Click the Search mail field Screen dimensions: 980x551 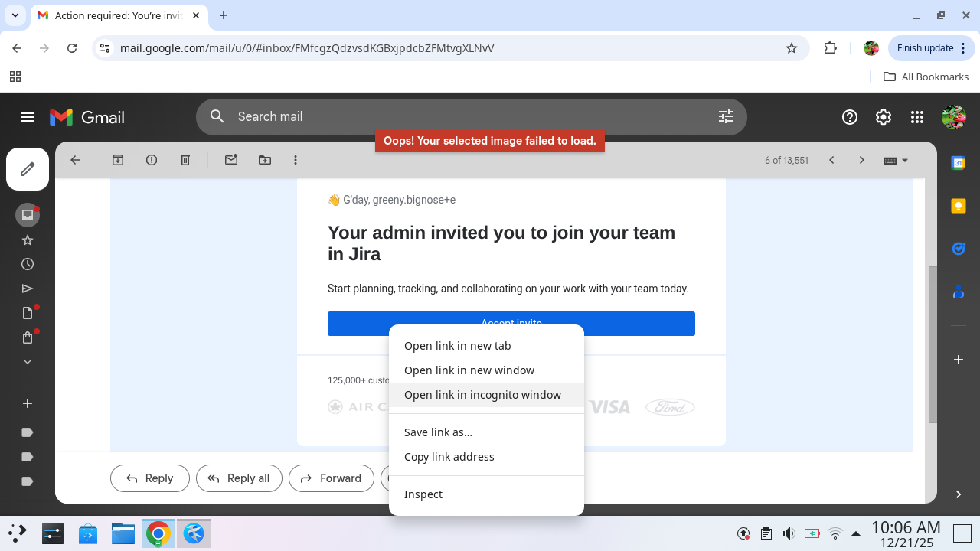pyautogui.click(x=471, y=117)
